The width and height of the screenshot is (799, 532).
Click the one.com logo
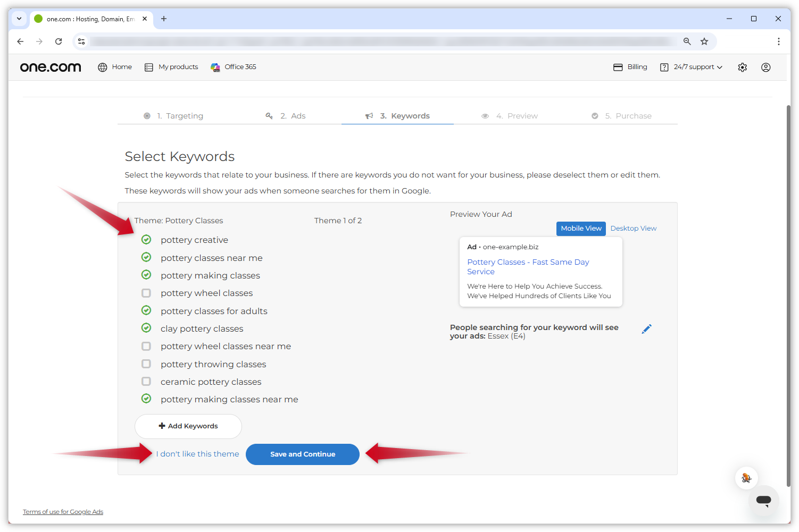point(51,67)
